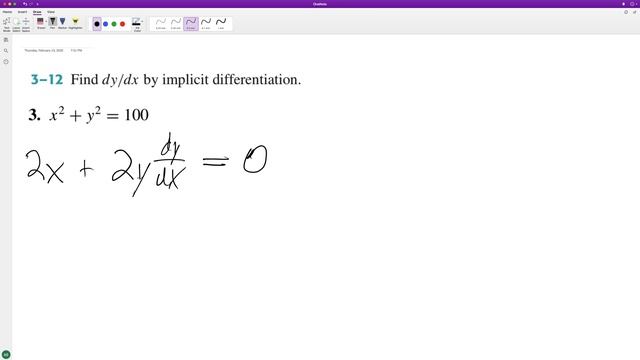
Task: Click the Undo arrow in title bar
Action: [25, 4]
